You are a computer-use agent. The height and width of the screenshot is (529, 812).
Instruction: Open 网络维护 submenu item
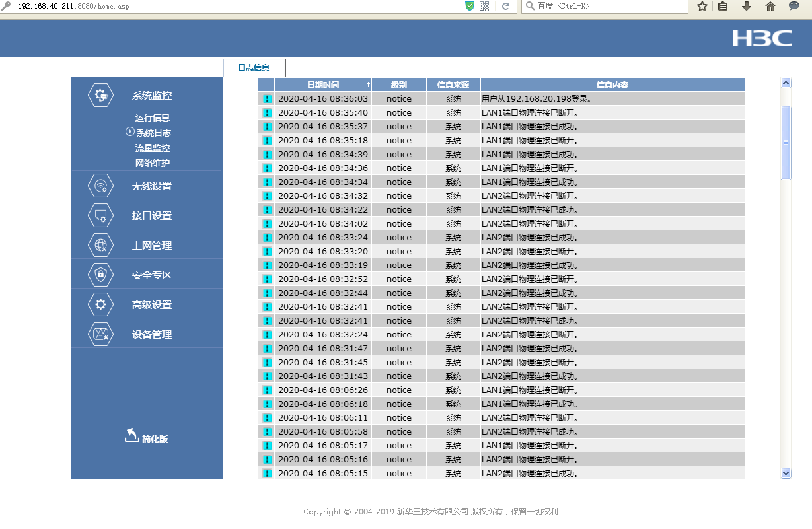tap(153, 163)
